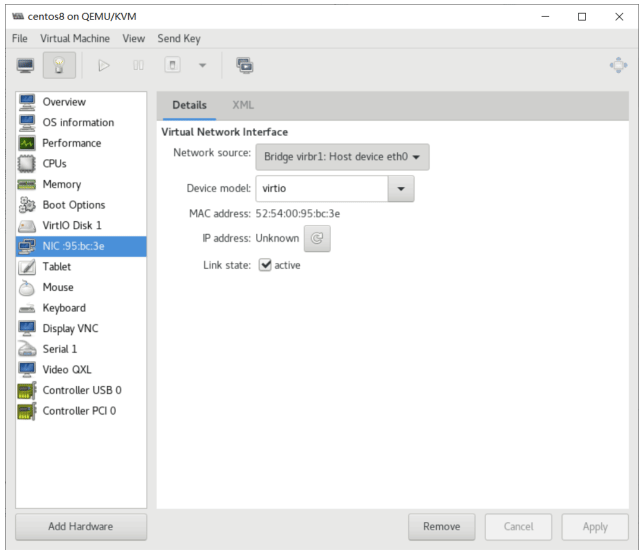Click the Remove button
644x551 pixels.
tap(441, 526)
